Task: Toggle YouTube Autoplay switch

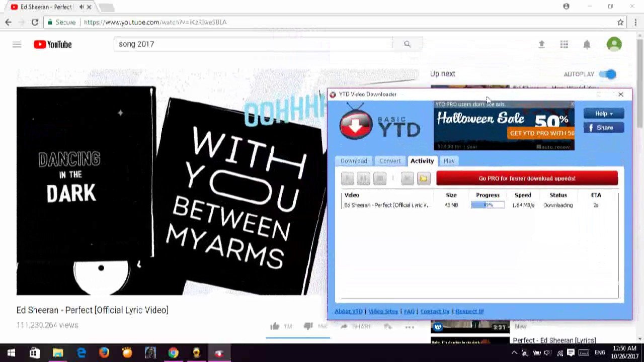Action: pos(608,74)
